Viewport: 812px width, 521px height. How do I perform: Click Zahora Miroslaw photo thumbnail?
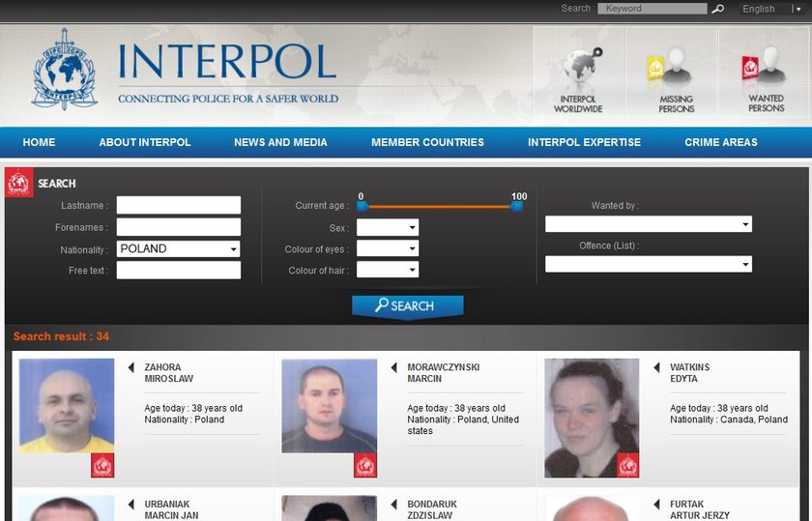pos(67,406)
